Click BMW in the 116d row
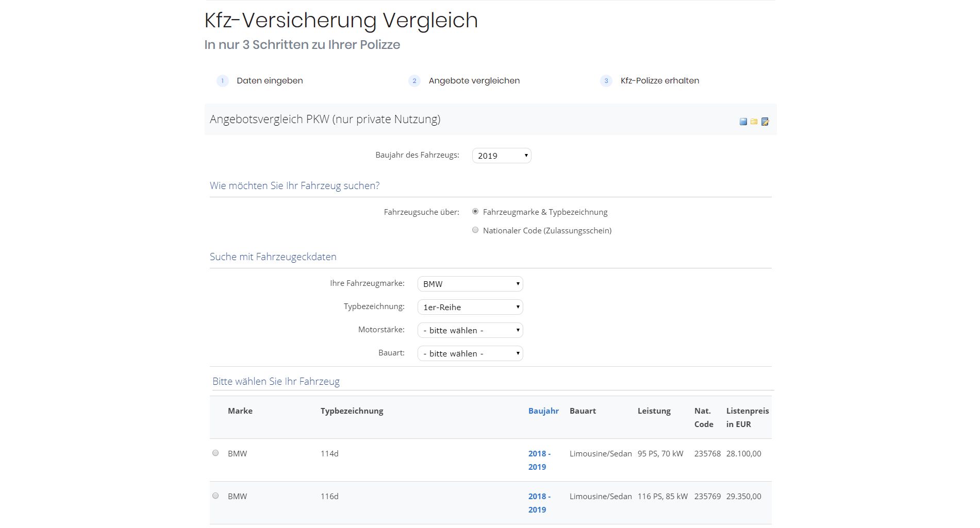 tap(237, 497)
